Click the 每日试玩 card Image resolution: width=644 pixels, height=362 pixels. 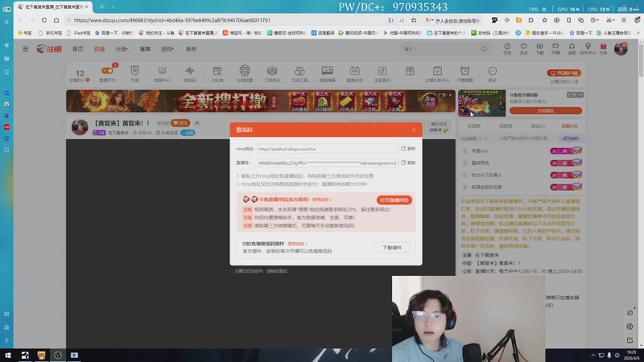point(439,127)
